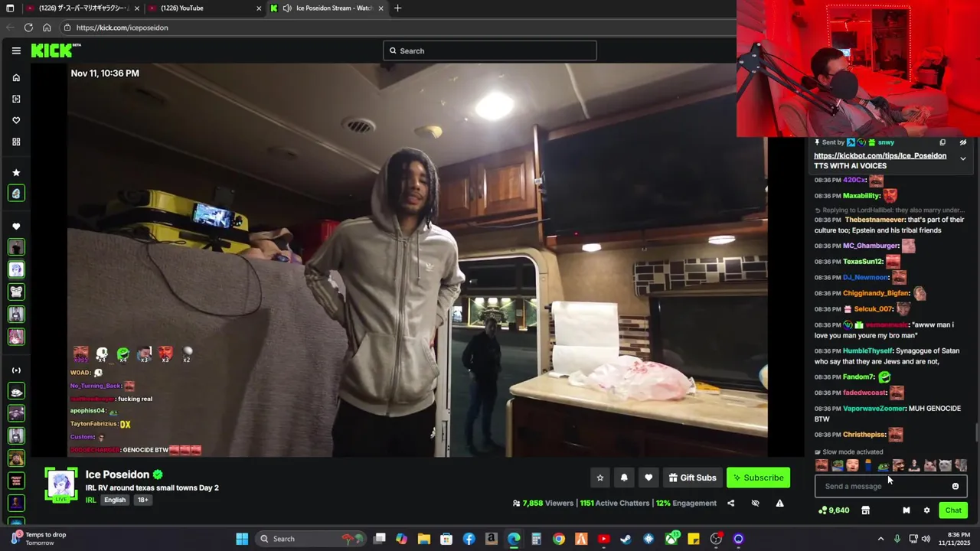Click the Ice Poseidon channel name
The image size is (980, 551).
117,474
